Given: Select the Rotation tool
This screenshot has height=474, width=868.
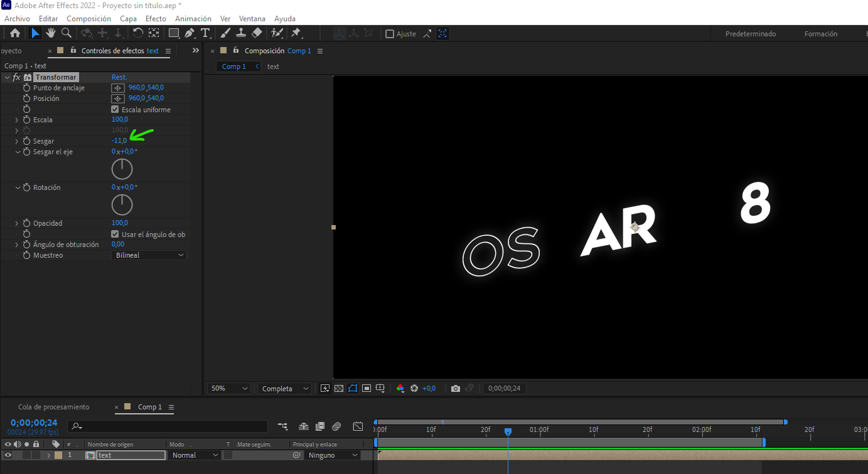Looking at the screenshot, I should tap(138, 33).
